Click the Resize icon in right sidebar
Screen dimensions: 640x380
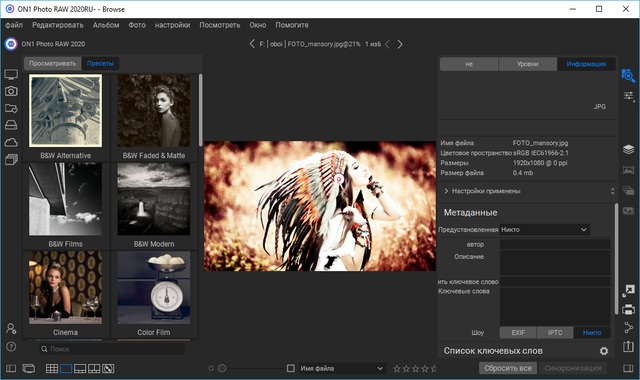click(628, 291)
